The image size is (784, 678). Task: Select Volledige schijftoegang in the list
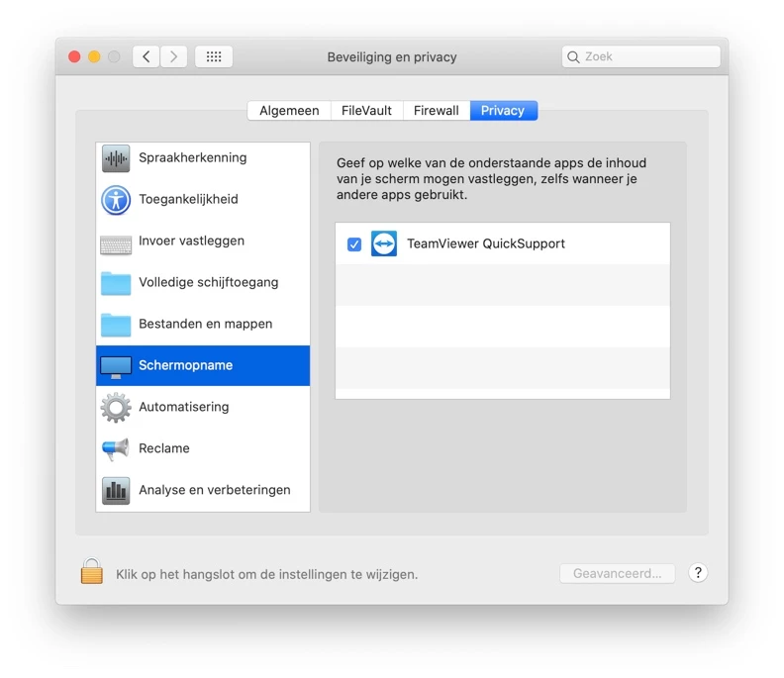coord(203,282)
